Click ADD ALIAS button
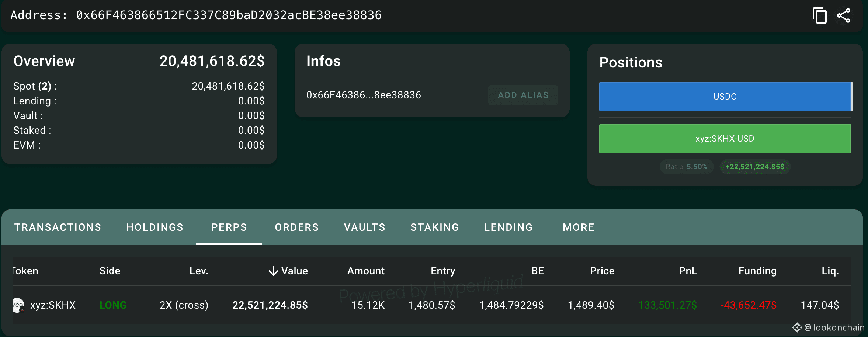The width and height of the screenshot is (868, 337). pos(523,95)
